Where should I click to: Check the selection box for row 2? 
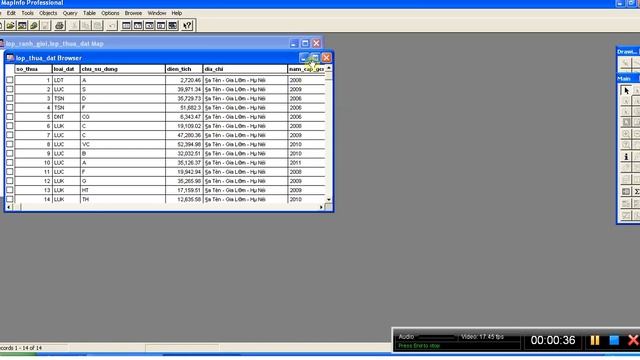pos(9,89)
